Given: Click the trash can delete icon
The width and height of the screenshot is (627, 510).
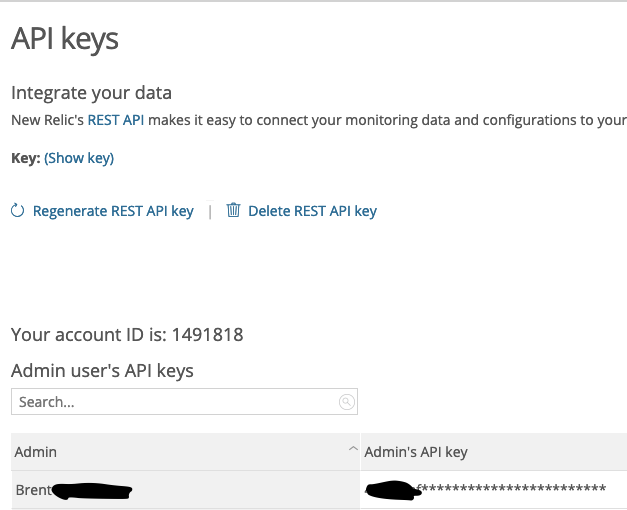Looking at the screenshot, I should 233,210.
